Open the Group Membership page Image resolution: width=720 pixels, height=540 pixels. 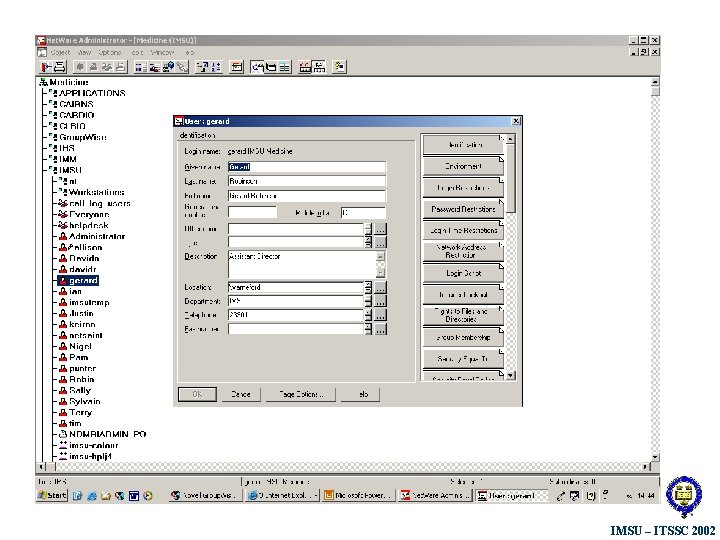point(463,338)
